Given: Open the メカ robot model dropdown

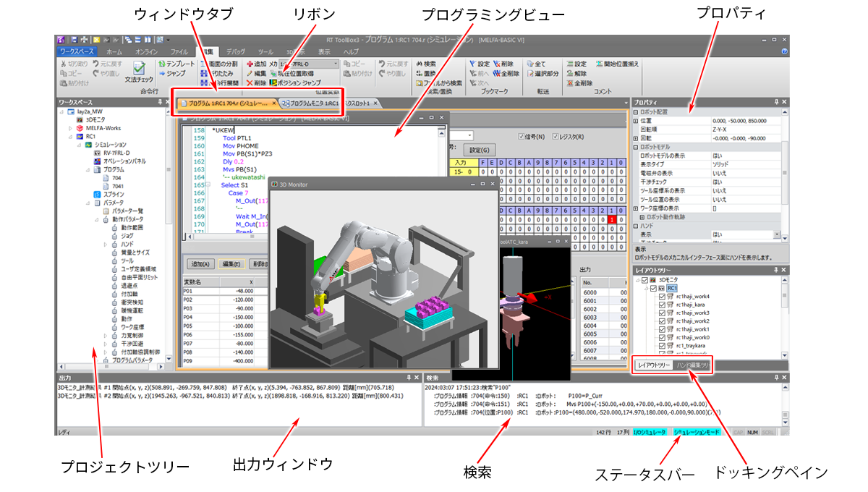Looking at the screenshot, I should point(336,64).
